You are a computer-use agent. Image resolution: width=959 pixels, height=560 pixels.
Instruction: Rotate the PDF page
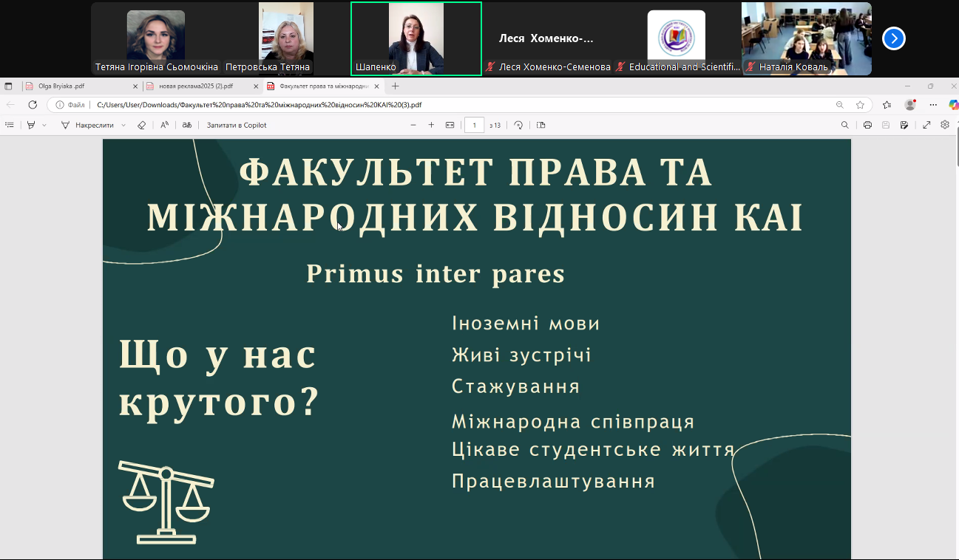tap(518, 126)
